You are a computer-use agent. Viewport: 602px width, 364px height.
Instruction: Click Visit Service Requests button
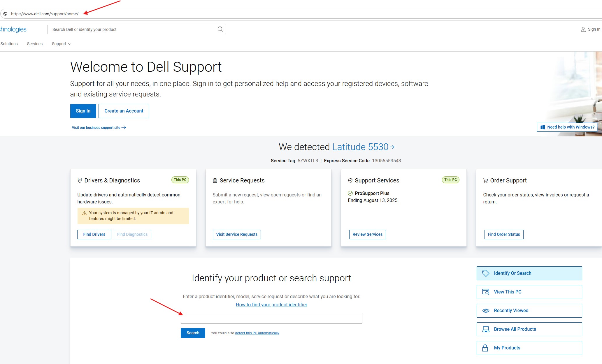(x=236, y=234)
